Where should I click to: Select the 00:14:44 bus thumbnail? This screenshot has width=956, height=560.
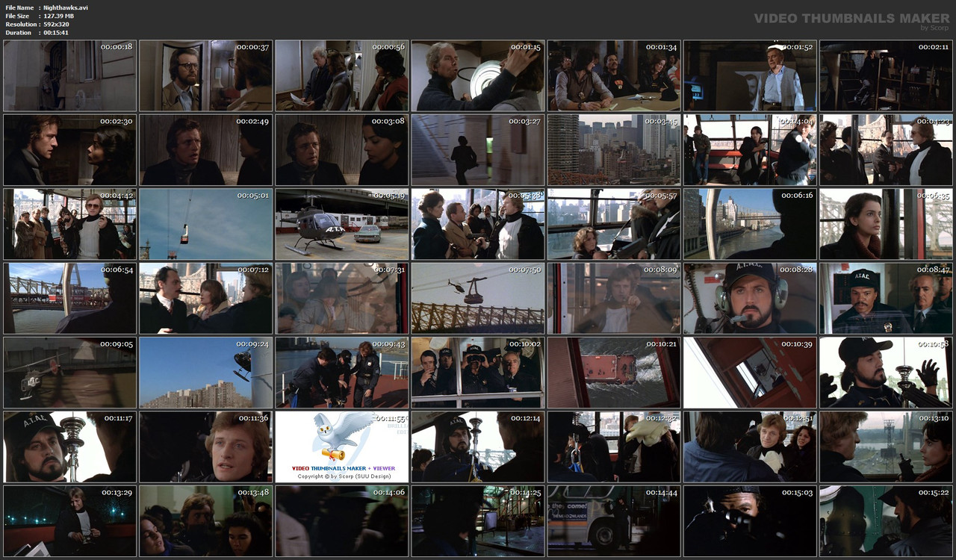(x=614, y=521)
